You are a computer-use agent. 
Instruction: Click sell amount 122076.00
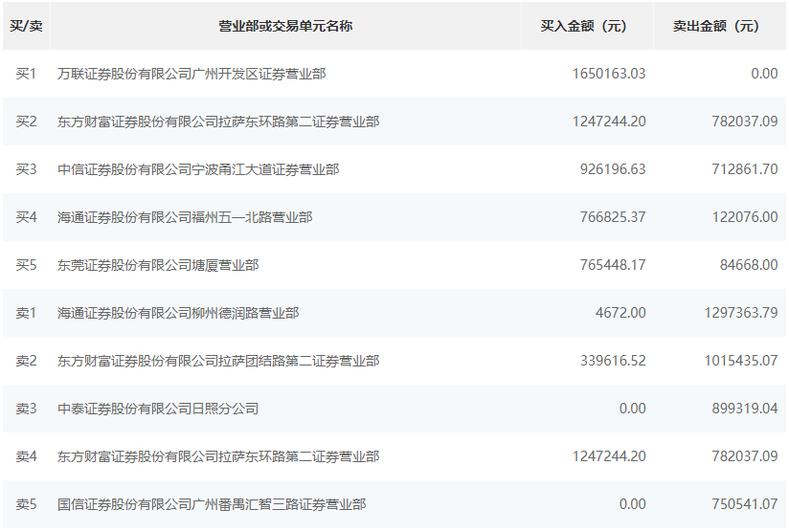pyautogui.click(x=745, y=217)
